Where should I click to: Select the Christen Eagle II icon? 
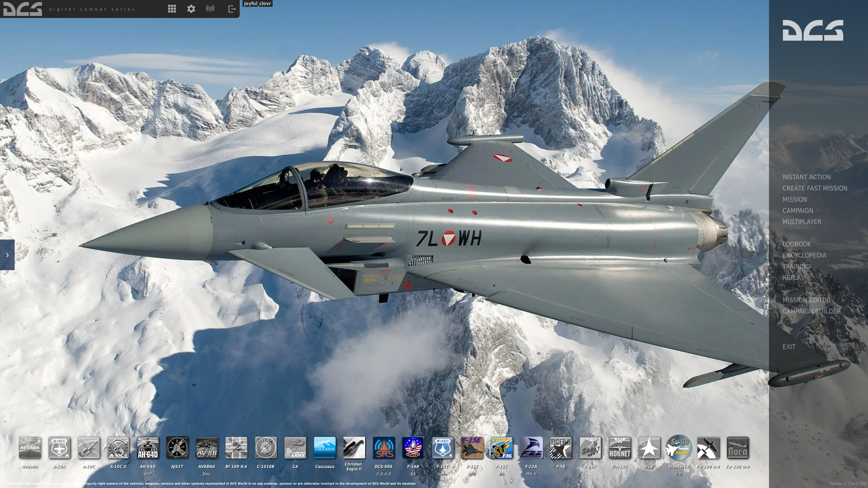354,448
